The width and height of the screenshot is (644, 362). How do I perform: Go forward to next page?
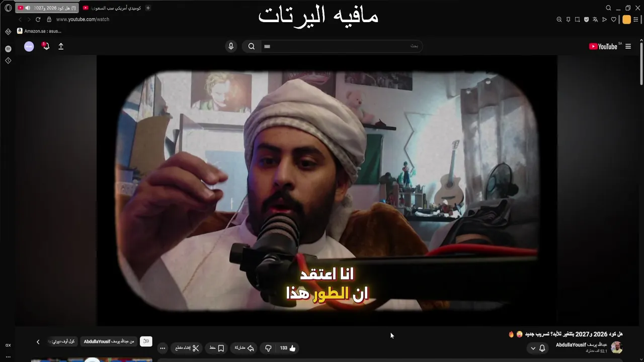pos(29,19)
